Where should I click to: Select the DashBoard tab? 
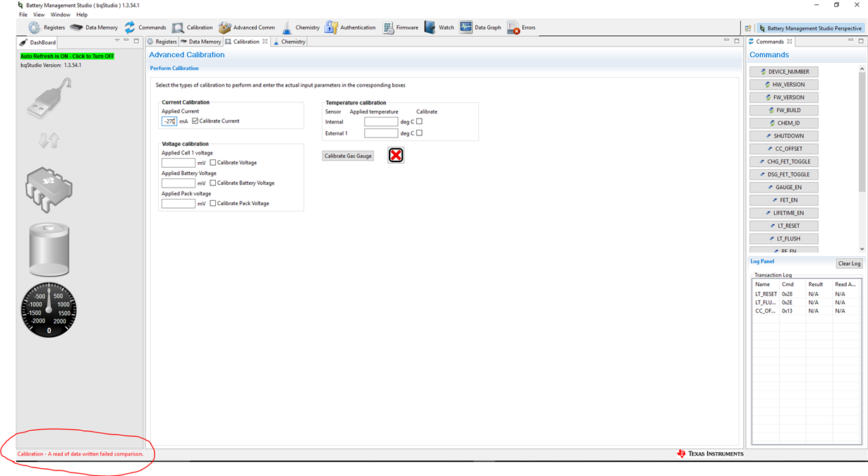[38, 42]
